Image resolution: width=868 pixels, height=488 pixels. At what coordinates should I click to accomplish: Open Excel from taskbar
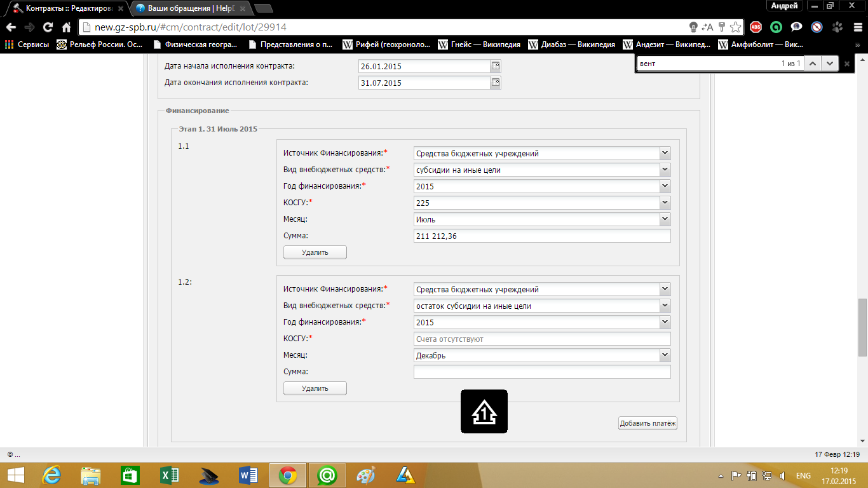pos(169,475)
